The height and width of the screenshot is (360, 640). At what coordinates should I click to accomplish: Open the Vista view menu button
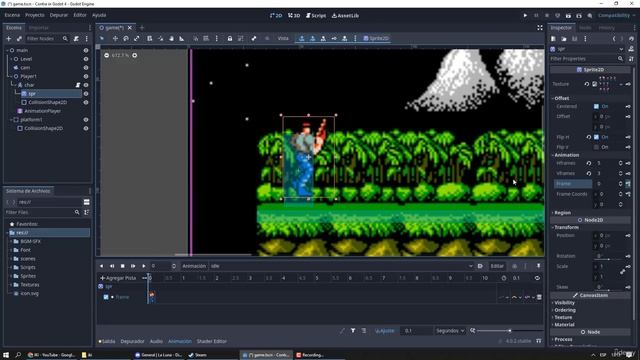tap(283, 38)
